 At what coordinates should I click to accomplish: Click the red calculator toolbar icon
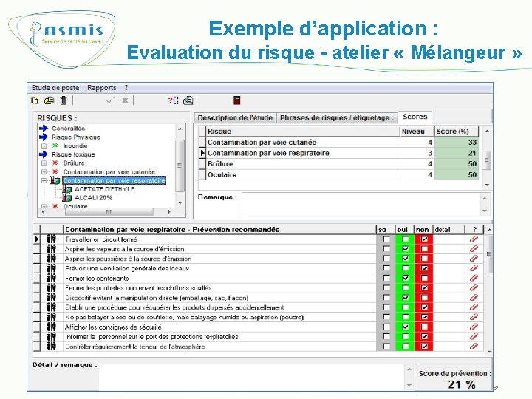237,100
